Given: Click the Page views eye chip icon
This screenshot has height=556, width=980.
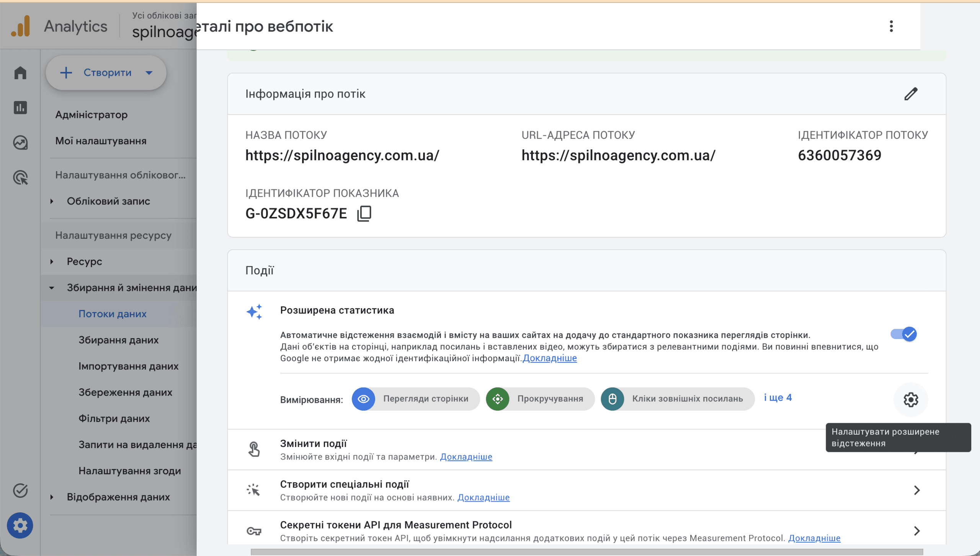Looking at the screenshot, I should [x=363, y=399].
